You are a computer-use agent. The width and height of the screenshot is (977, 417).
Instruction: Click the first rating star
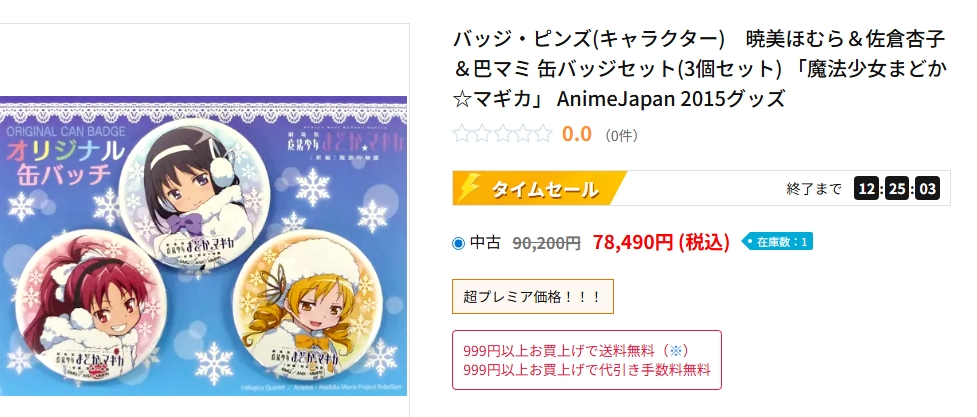pos(462,134)
